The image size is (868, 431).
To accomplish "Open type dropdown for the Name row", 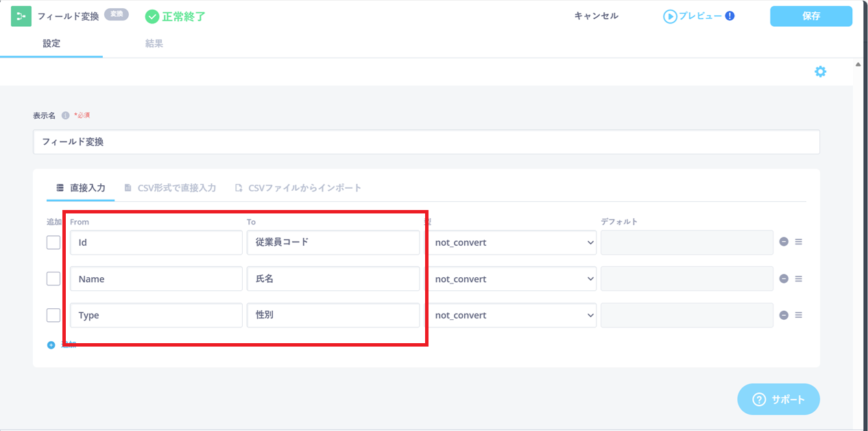I will click(x=513, y=279).
